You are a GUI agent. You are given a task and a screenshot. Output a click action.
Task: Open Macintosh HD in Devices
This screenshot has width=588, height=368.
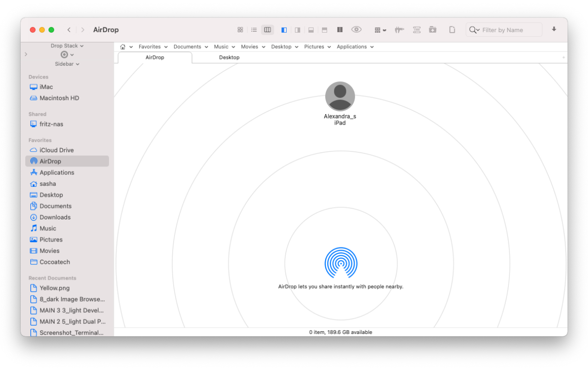point(59,98)
